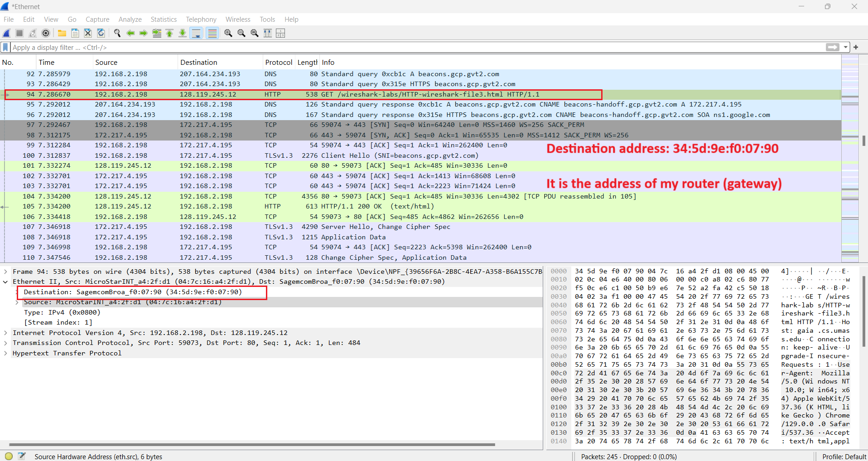
Task: Click the pane layout icon in toolbar
Action: tap(280, 33)
